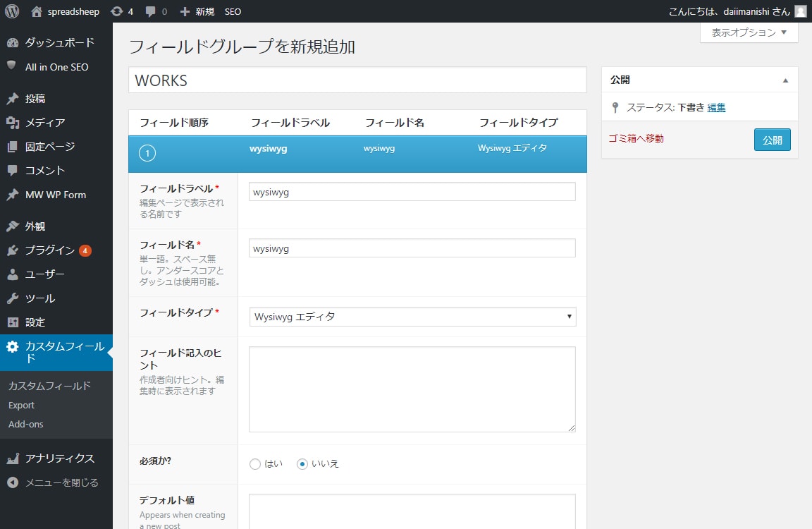Viewport: 812px width, 529px height.
Task: Open プラグイン in the sidebar
Action: click(x=49, y=250)
